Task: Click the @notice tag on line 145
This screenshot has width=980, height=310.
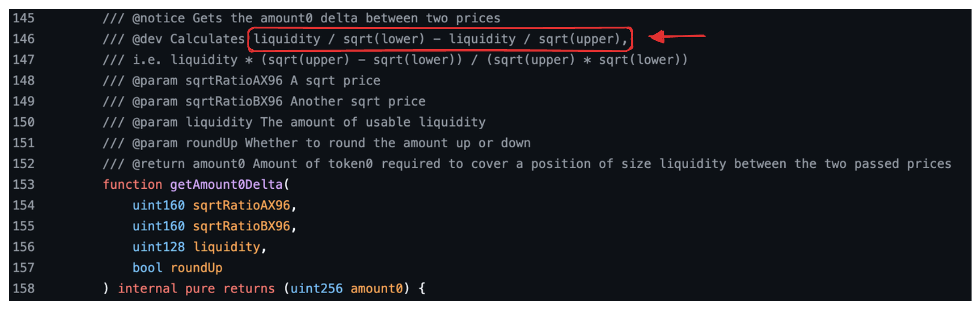Action: click(158, 18)
